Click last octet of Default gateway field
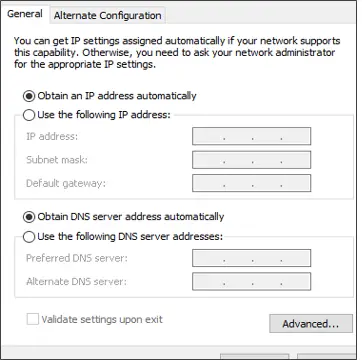 (x=296, y=183)
